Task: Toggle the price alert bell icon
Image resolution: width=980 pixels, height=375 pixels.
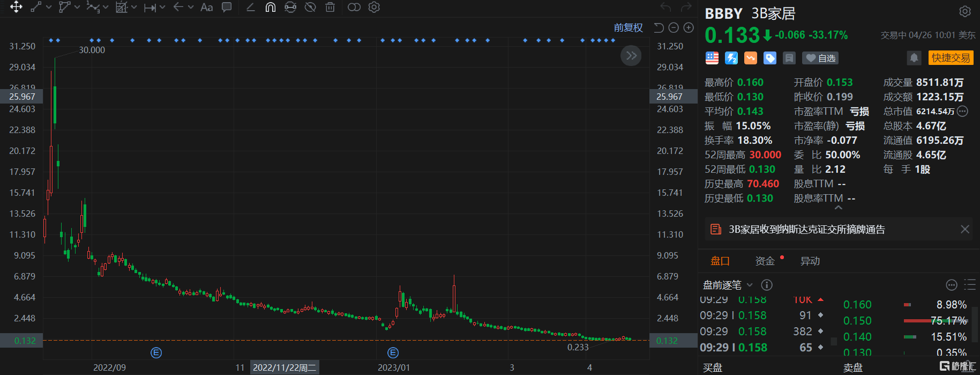Action: tap(914, 58)
